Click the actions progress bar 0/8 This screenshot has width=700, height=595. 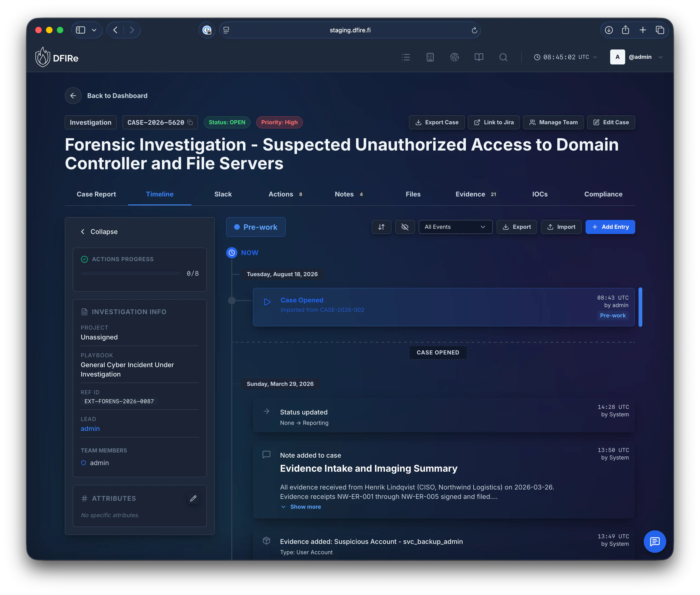tap(131, 274)
